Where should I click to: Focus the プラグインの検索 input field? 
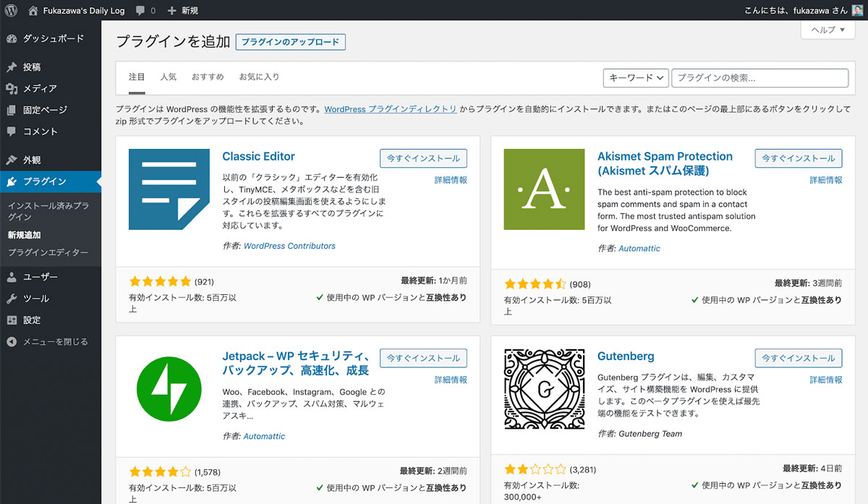coord(759,78)
